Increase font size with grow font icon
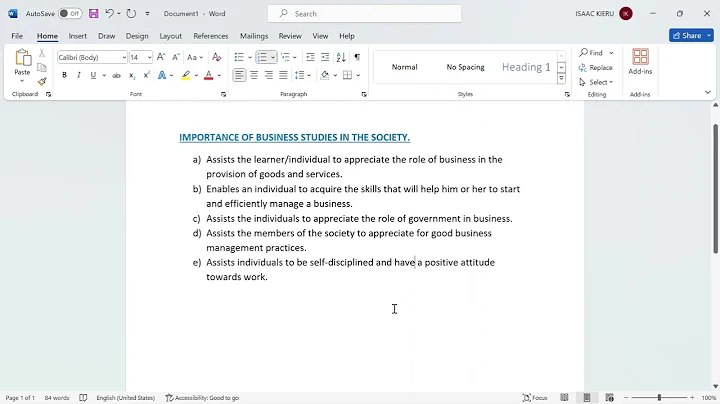 click(161, 57)
